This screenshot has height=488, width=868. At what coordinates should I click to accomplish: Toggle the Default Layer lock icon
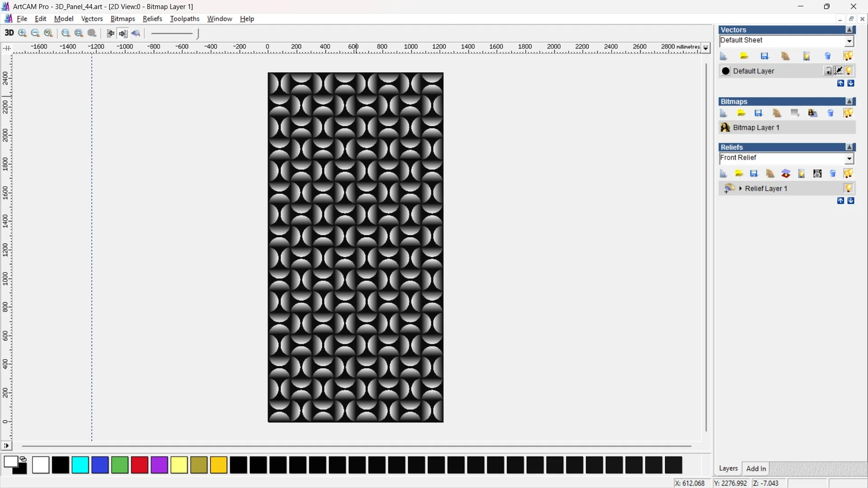coord(828,71)
